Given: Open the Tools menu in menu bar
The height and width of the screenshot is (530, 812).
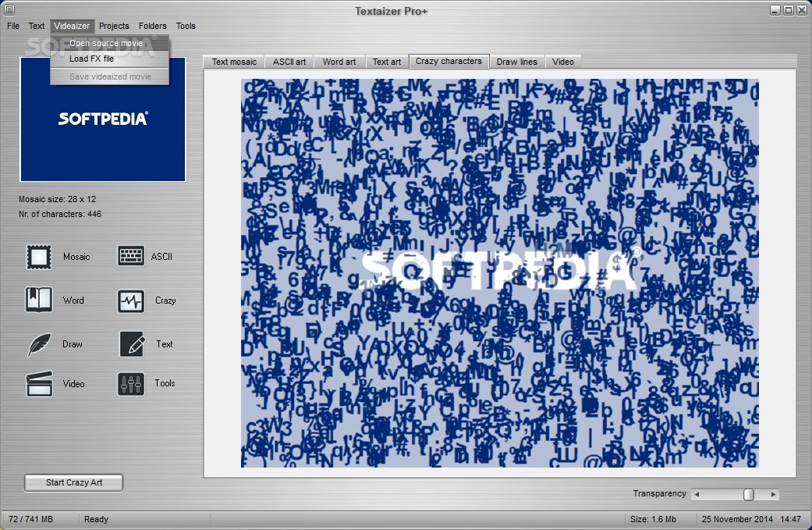Looking at the screenshot, I should point(186,26).
